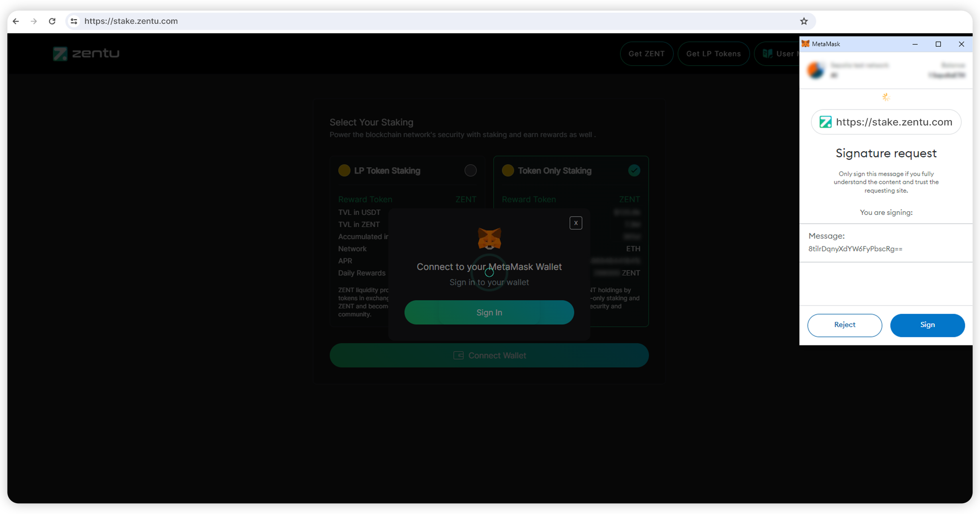This screenshot has height=514, width=980.
Task: Click the stake.zentu.com origin pill in MetaMask
Action: click(x=886, y=122)
